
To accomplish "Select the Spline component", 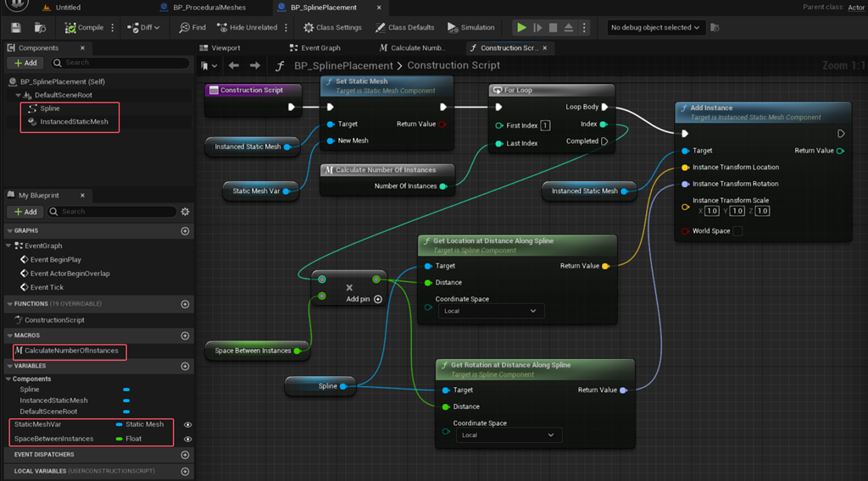I will tap(50, 108).
